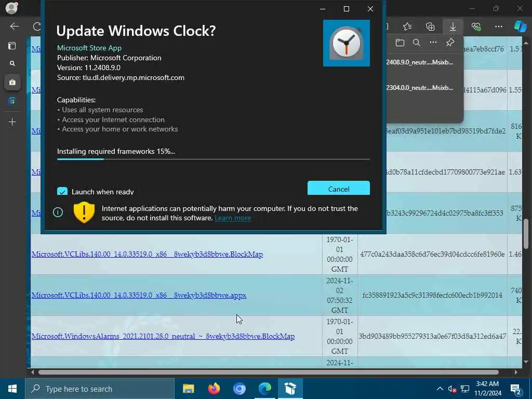Click the installing frameworks progress bar
This screenshot has width=532, height=399.
click(214, 159)
